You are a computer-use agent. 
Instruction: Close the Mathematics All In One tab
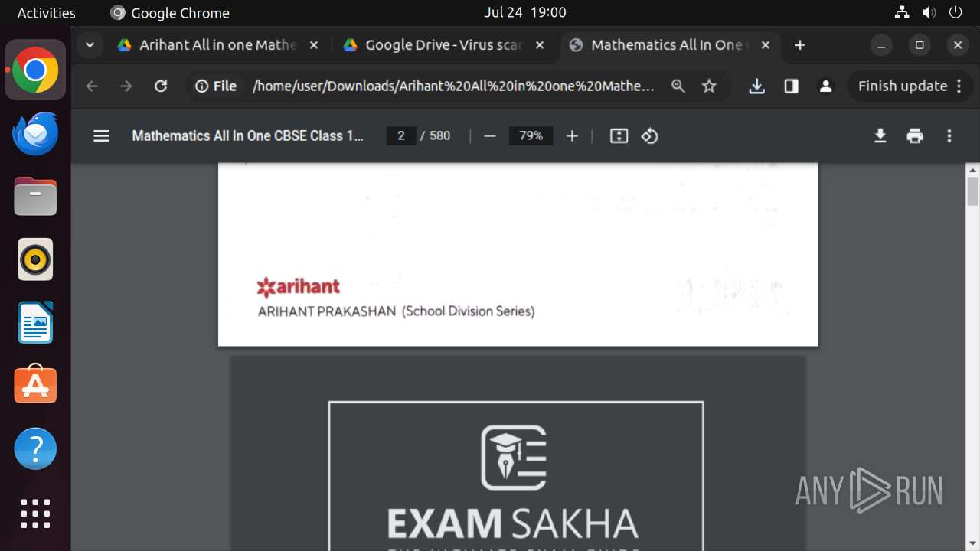click(x=765, y=45)
